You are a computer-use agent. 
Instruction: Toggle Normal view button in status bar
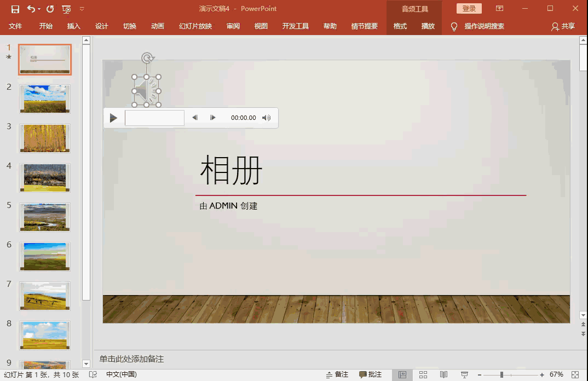click(x=402, y=374)
